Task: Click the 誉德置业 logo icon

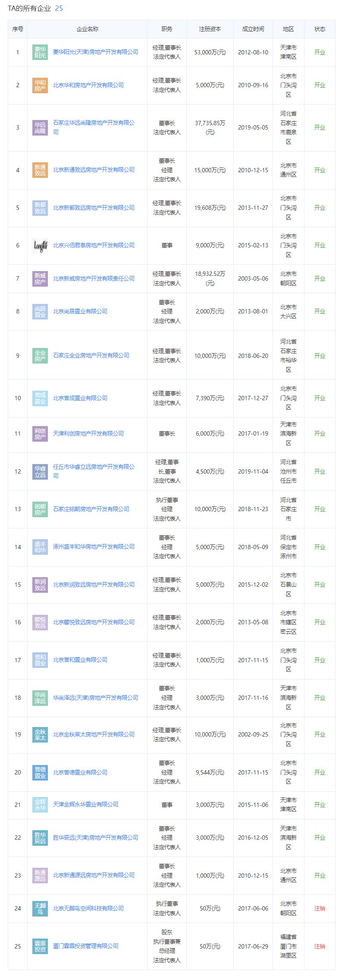Action: tap(40, 772)
